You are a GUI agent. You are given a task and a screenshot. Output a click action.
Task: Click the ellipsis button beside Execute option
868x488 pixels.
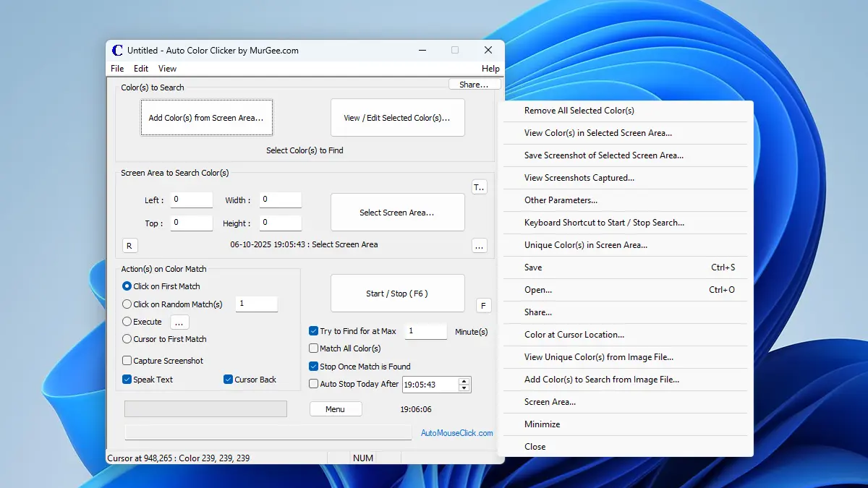coord(179,322)
